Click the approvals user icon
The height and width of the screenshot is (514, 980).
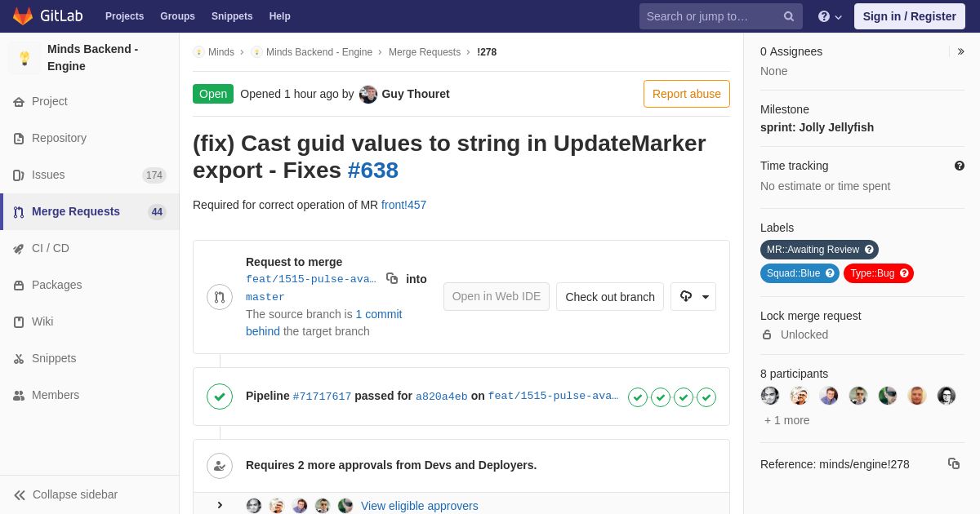coord(220,466)
